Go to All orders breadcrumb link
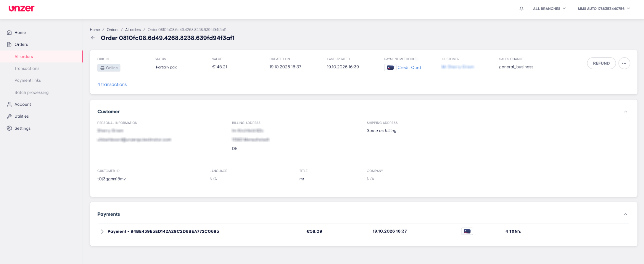This screenshot has height=264, width=644. [x=133, y=30]
